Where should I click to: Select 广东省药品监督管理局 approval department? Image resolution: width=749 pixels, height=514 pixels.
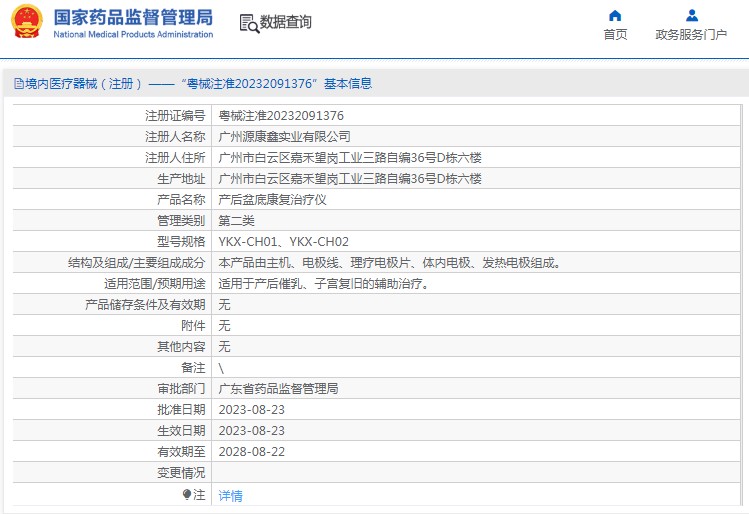(278, 389)
